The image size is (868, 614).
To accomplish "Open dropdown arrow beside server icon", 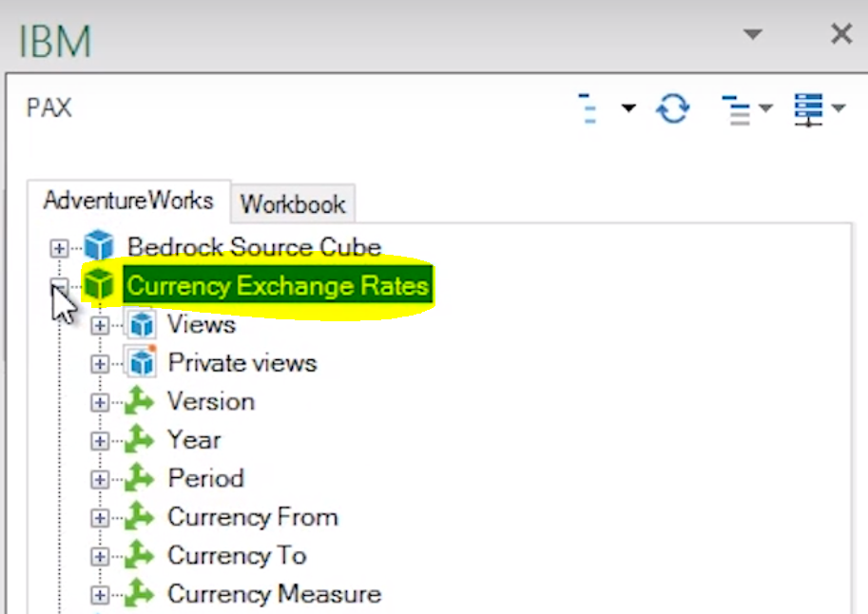I will 839,107.
